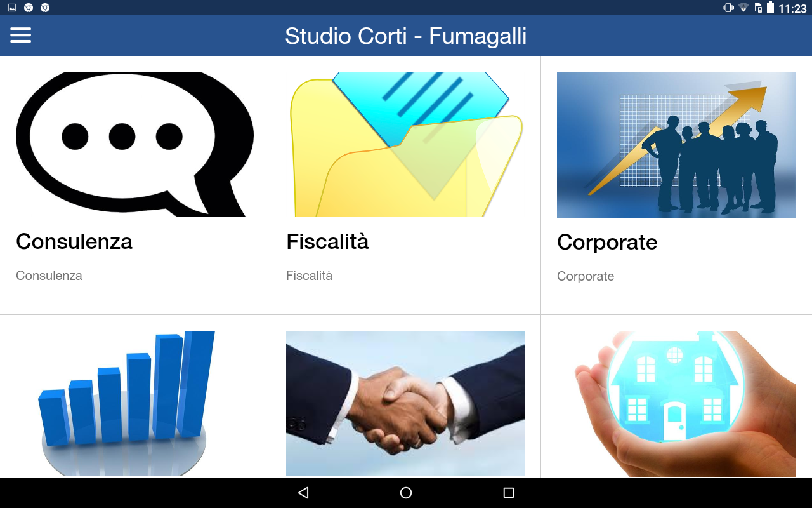Image resolution: width=812 pixels, height=508 pixels.
Task: Open the recent apps square button
Action: (x=508, y=493)
